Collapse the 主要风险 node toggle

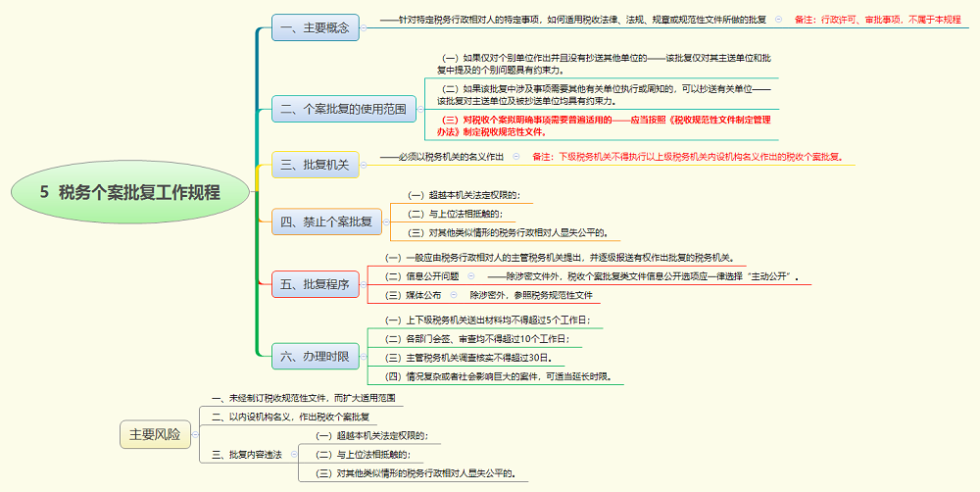(x=197, y=434)
